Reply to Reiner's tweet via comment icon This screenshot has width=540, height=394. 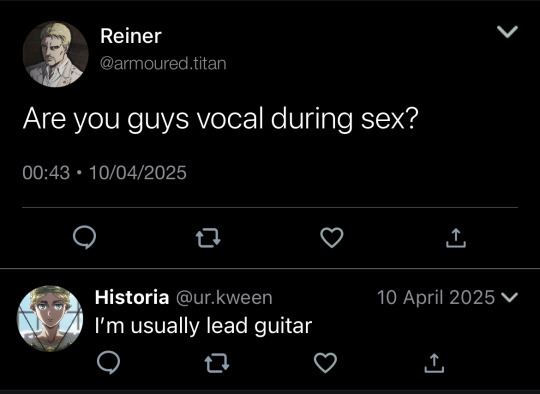pyautogui.click(x=84, y=238)
